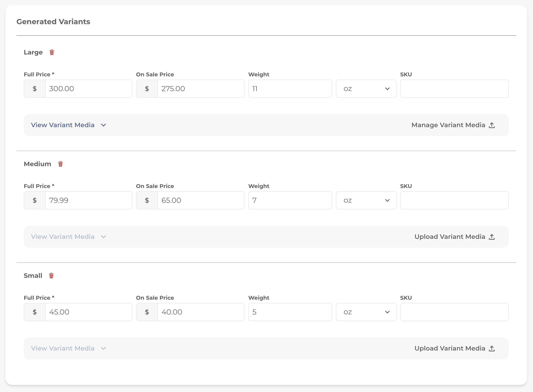Image resolution: width=533 pixels, height=392 pixels.
Task: Click the Large variant name label
Action: pyautogui.click(x=33, y=52)
